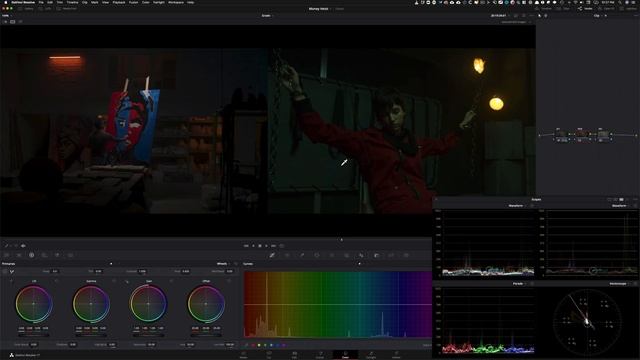Screen dimensions: 640x360
Task: Reset the Gain color wheel
Action: click(171, 281)
